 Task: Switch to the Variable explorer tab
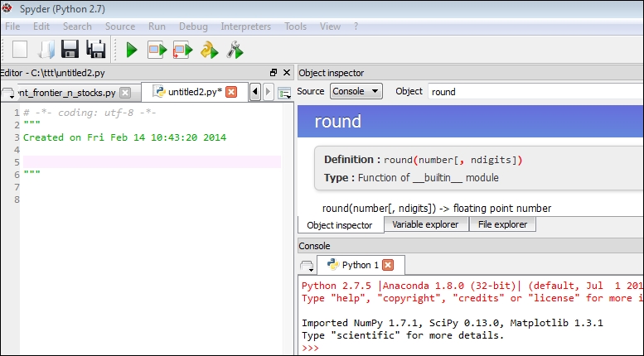click(x=425, y=224)
